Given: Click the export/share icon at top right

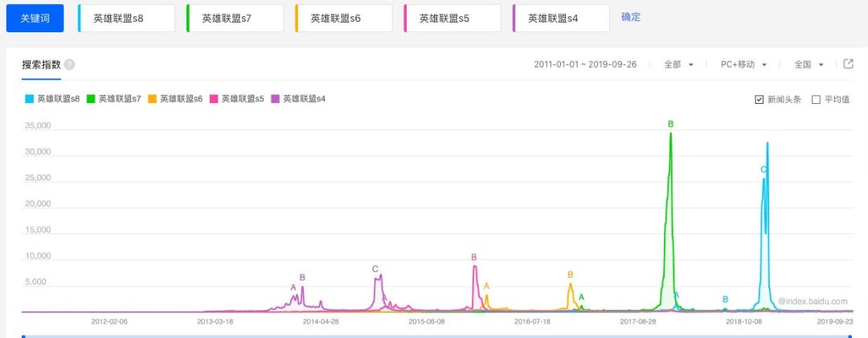Looking at the screenshot, I should click(x=848, y=64).
